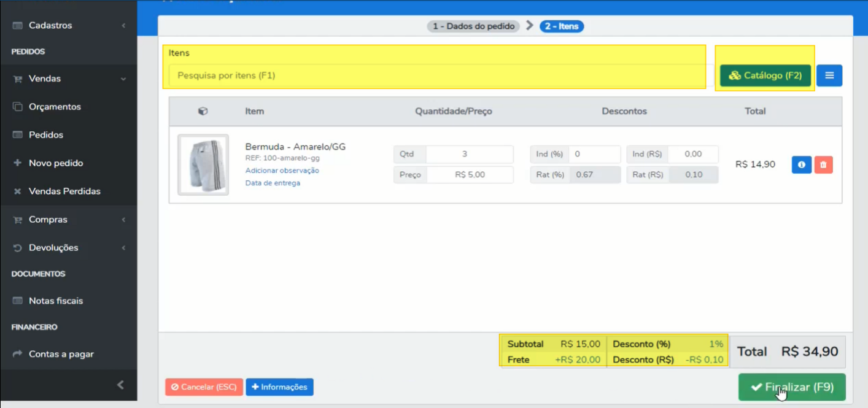This screenshot has height=408, width=868.
Task: Edit the Ind (%) discount field
Action: point(594,154)
